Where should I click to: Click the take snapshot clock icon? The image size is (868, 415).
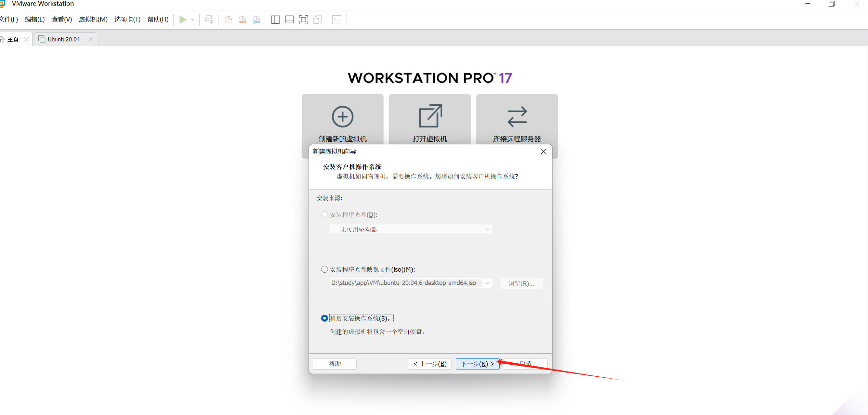228,20
